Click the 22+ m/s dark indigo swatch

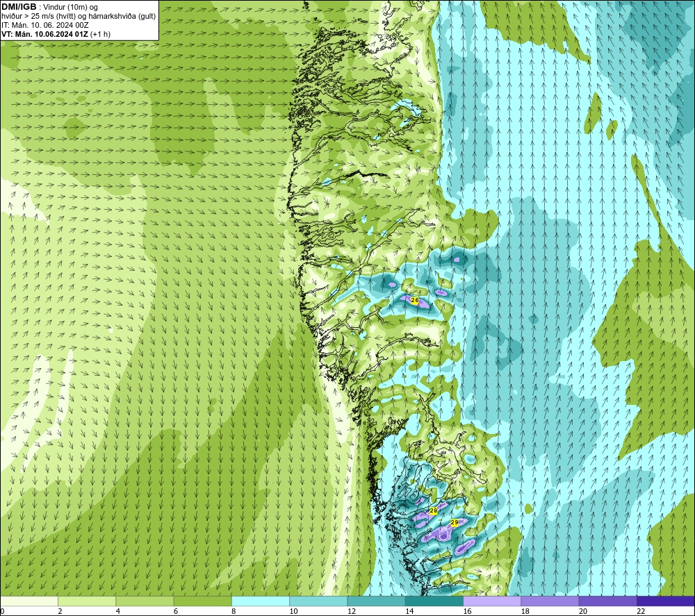tap(666, 601)
